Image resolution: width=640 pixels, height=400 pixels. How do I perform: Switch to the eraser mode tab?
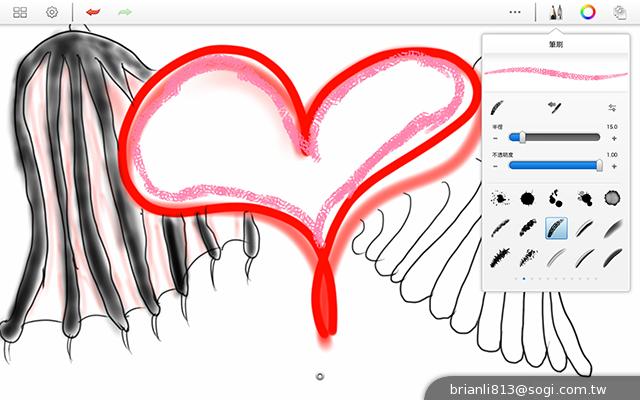click(552, 106)
